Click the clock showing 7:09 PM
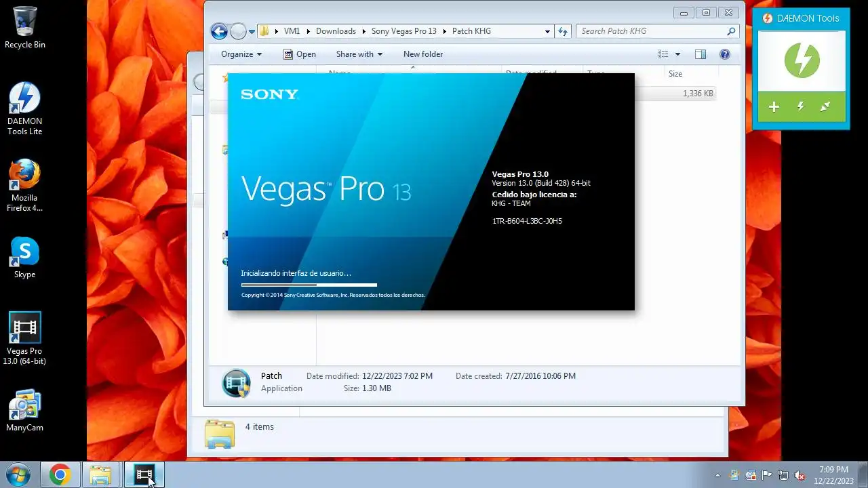The height and width of the screenshot is (488, 868). click(x=833, y=469)
